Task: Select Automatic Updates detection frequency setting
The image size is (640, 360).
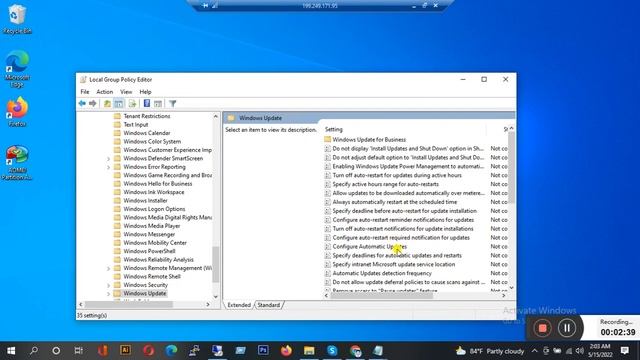Action: point(382,273)
